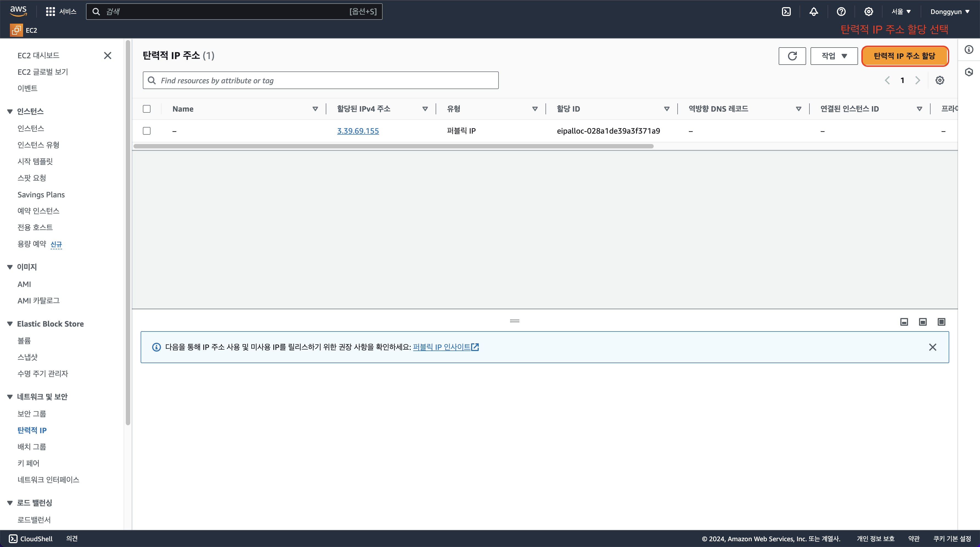The height and width of the screenshot is (547, 980).
Task: Click the refresh icon button
Action: point(792,56)
